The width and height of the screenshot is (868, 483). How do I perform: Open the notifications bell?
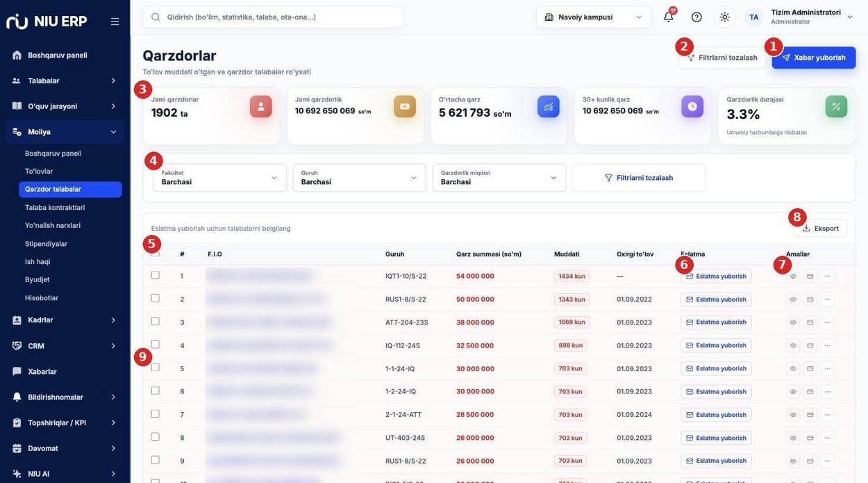point(669,17)
